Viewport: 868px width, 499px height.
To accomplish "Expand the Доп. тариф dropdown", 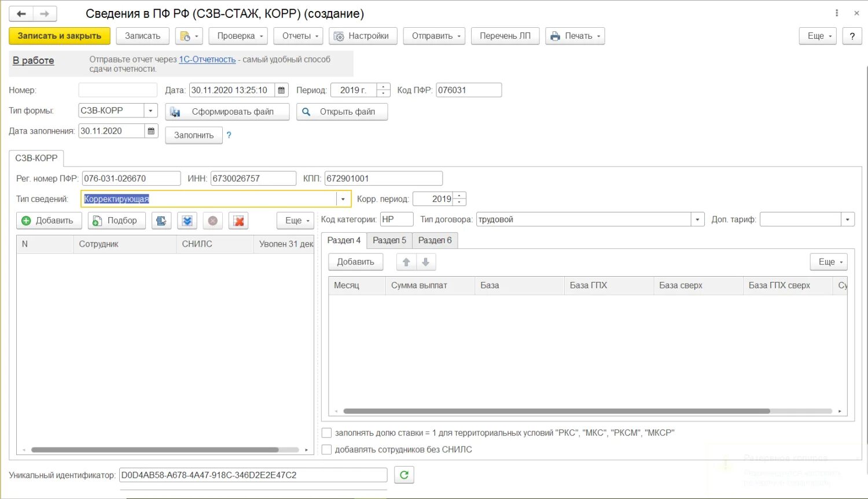I will (x=848, y=219).
